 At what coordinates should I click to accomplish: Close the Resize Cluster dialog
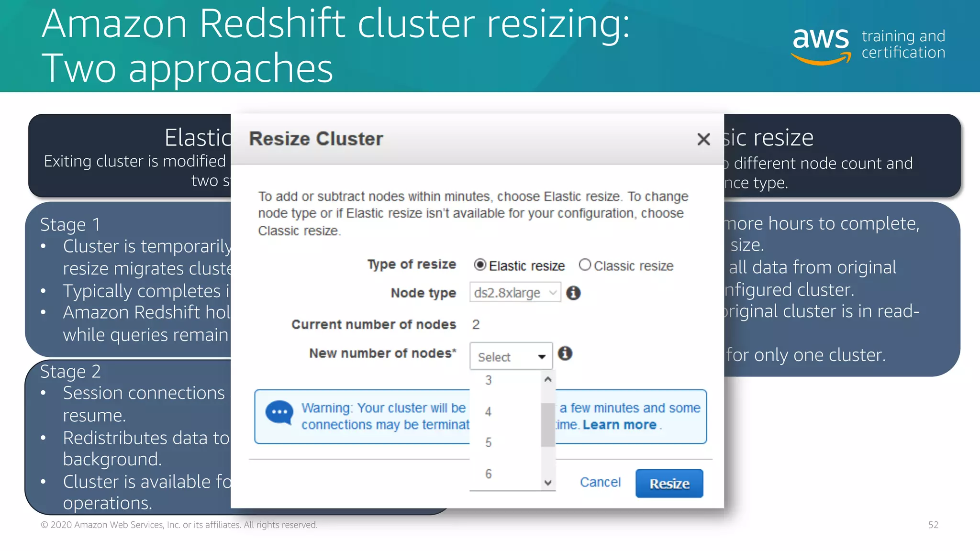703,139
